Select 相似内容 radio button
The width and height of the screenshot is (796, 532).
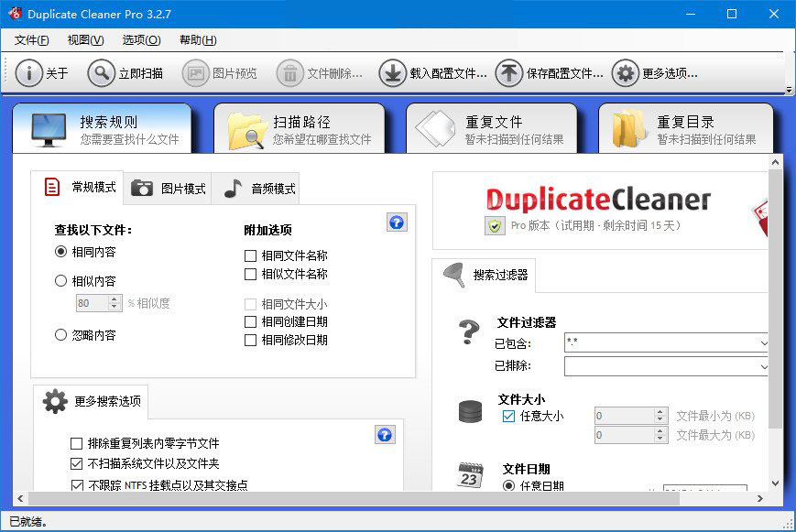[60, 281]
